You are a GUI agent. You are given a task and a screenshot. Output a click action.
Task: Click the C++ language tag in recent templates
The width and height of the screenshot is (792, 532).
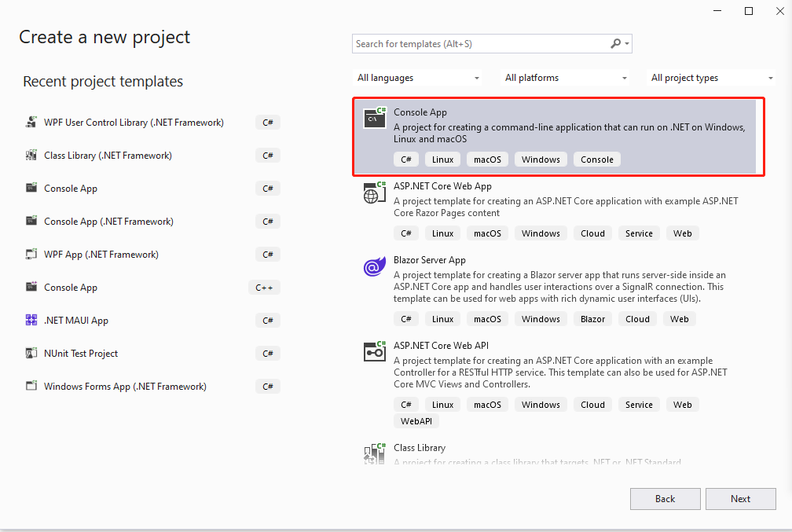pyautogui.click(x=264, y=288)
